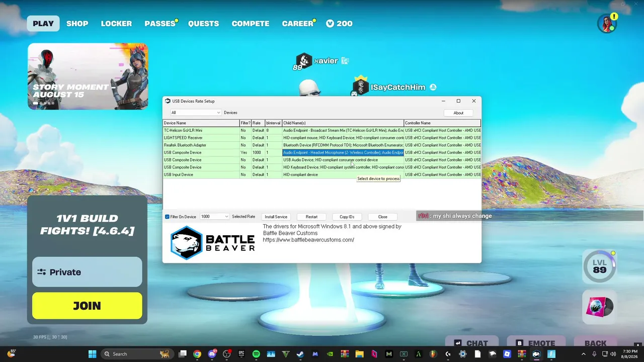This screenshot has height=362, width=644.
Task: Change the Private party privacy setting
Action: (x=87, y=272)
